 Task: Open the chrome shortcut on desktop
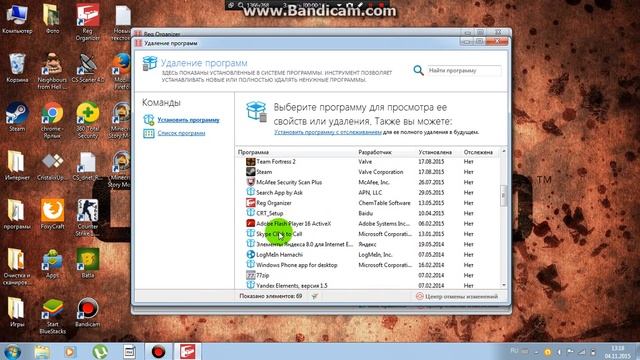point(52,120)
